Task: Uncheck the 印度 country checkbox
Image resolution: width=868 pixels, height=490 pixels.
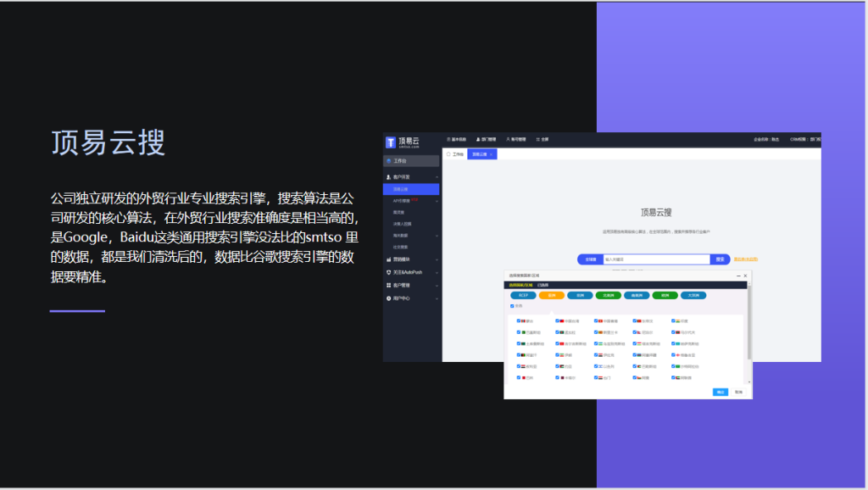Action: coord(673,321)
